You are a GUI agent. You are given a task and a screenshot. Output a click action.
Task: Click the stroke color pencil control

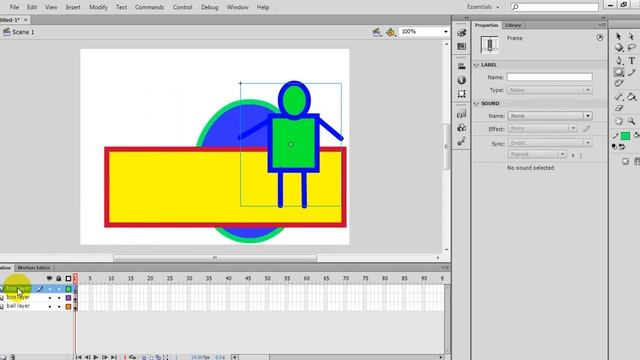pos(616,136)
